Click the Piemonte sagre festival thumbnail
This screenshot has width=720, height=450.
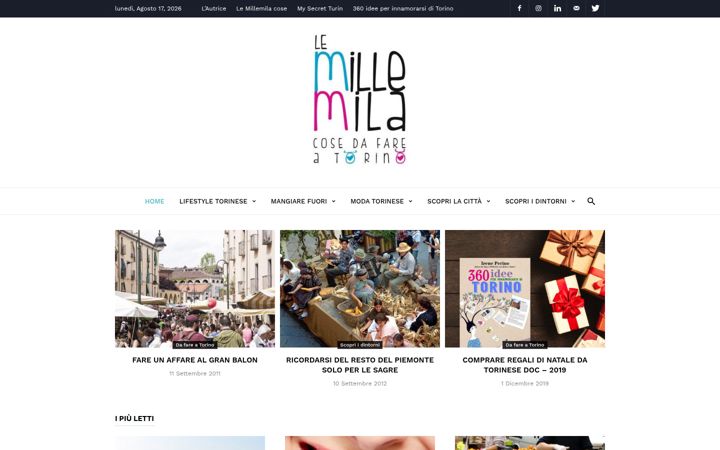tap(360, 288)
